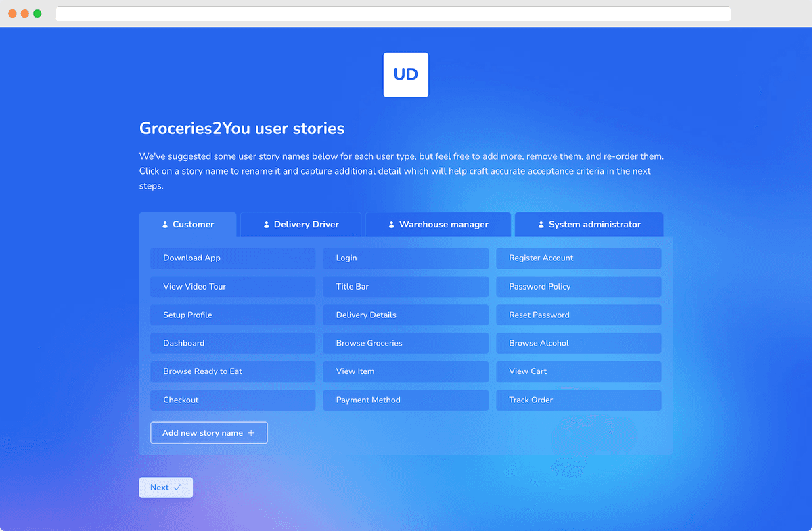Click the green traffic light button
This screenshot has height=531, width=812.
tap(37, 13)
